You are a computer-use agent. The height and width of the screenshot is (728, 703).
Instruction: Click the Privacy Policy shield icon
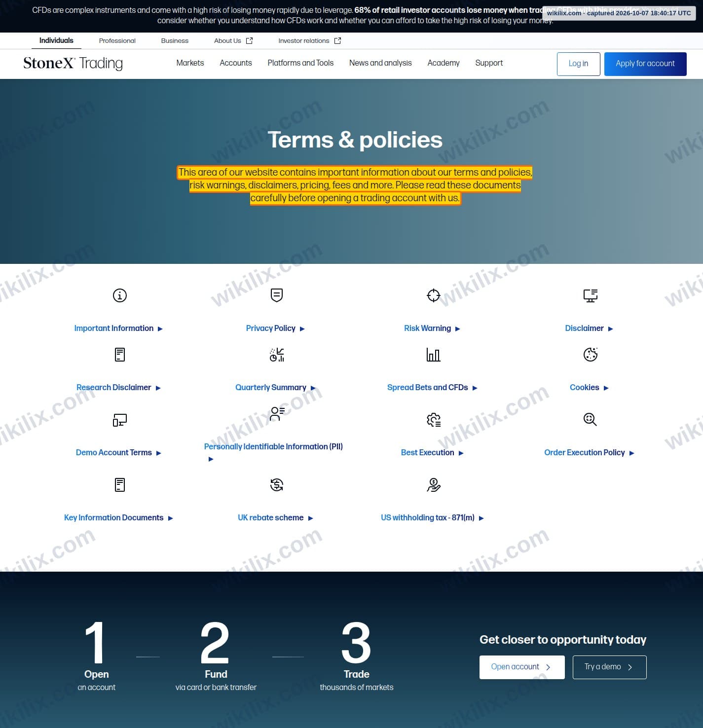(277, 295)
